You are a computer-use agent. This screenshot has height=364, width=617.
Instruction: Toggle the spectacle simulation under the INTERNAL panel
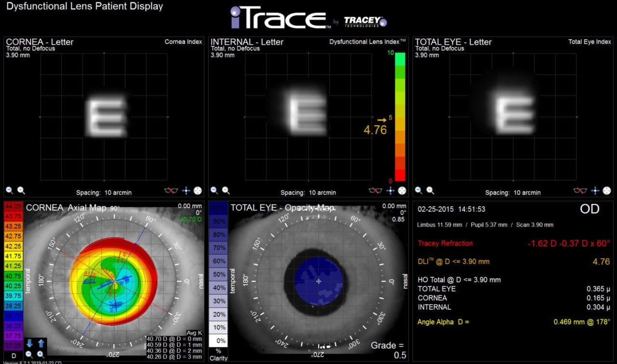(376, 190)
